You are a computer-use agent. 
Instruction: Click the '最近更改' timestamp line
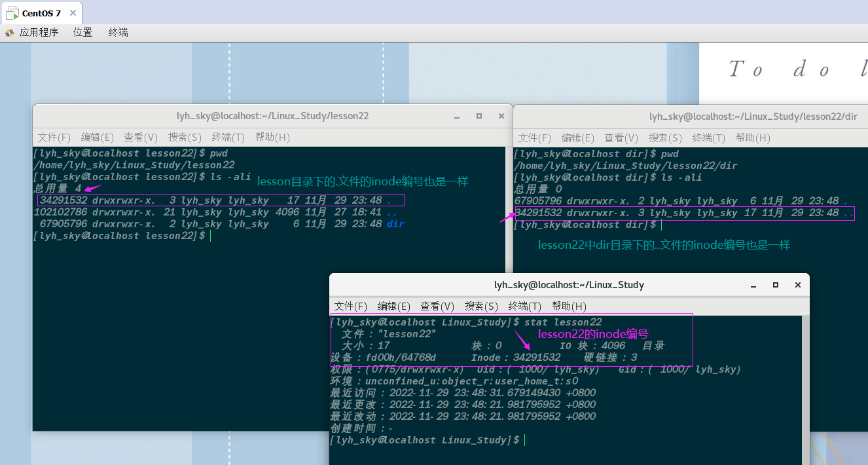tap(463, 405)
